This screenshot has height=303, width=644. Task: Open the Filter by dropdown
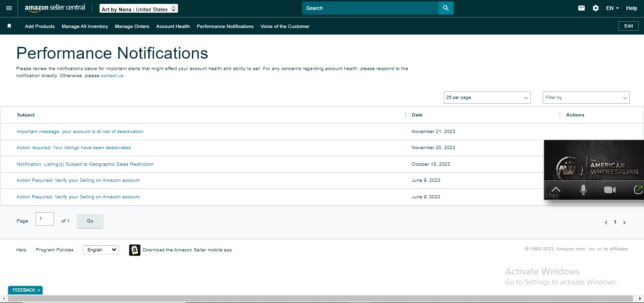click(x=586, y=98)
